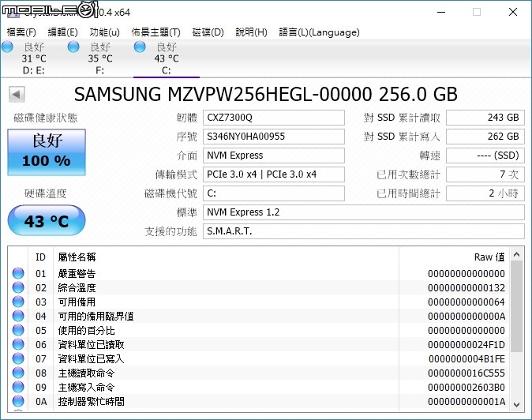
Task: Click status circle above the C: drive
Action: point(140,47)
